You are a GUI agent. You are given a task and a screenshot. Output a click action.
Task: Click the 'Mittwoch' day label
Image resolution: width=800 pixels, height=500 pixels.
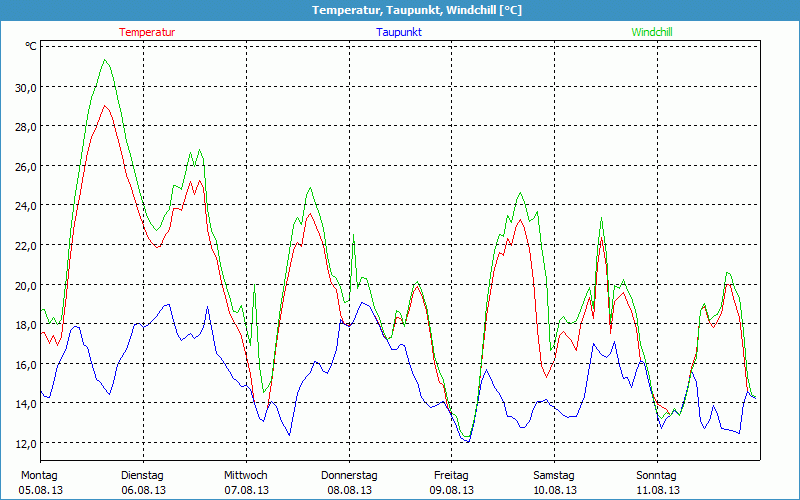tap(245, 476)
